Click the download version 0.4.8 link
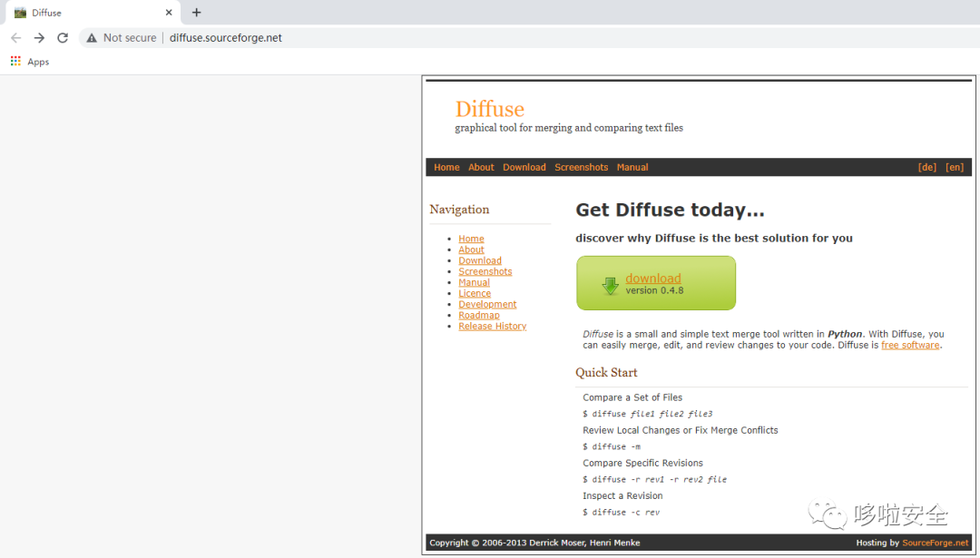The height and width of the screenshot is (558, 980). [x=653, y=278]
